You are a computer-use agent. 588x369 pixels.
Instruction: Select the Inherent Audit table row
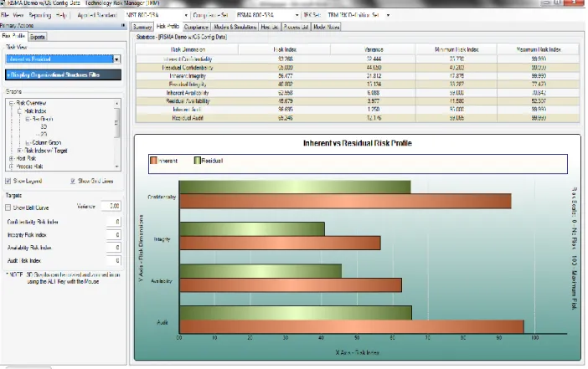(x=358, y=110)
